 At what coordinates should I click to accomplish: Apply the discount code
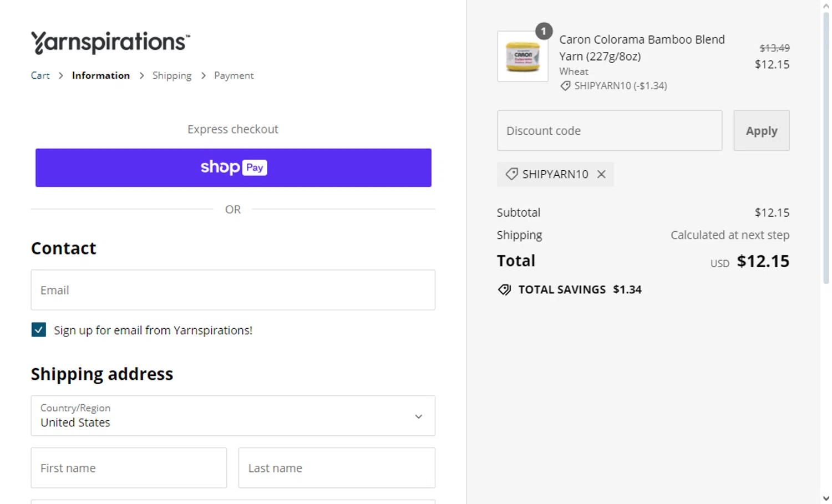click(x=761, y=131)
